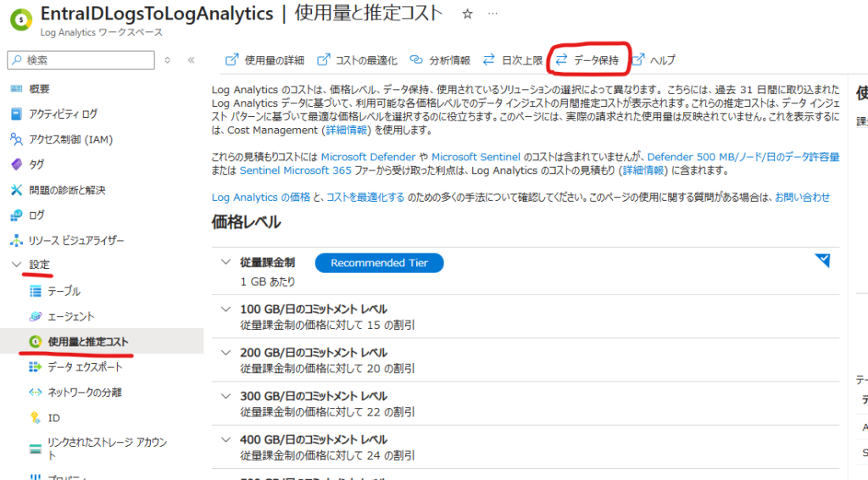Open 日次上限 setting in toolbar

[x=513, y=60]
